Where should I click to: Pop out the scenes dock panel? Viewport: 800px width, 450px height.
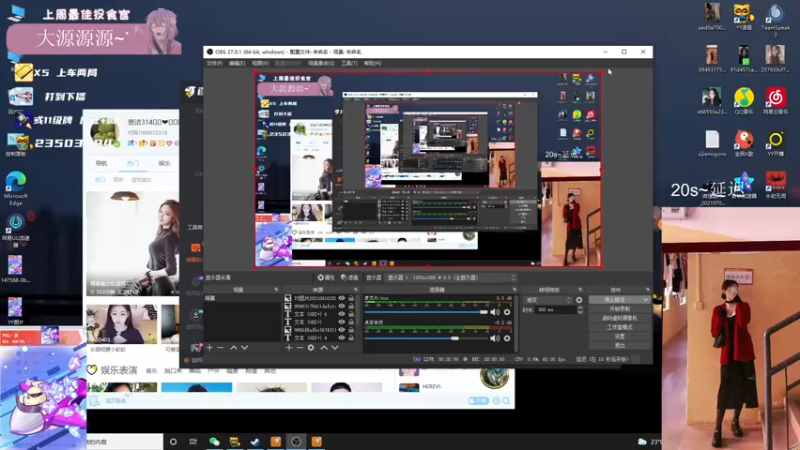pyautogui.click(x=276, y=289)
